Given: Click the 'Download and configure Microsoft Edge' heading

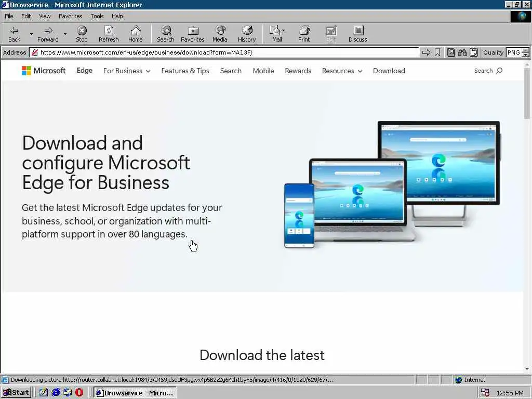Looking at the screenshot, I should pyautogui.click(x=106, y=163).
